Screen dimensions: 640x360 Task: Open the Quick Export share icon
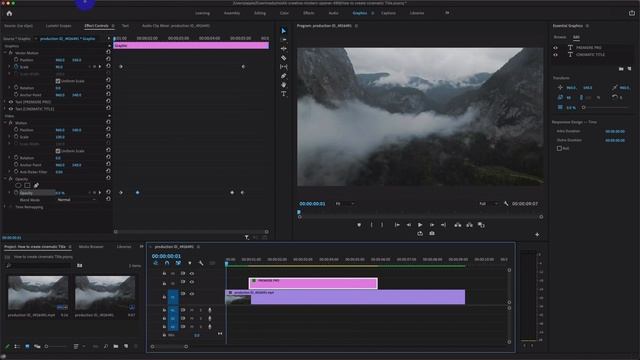coord(632,13)
